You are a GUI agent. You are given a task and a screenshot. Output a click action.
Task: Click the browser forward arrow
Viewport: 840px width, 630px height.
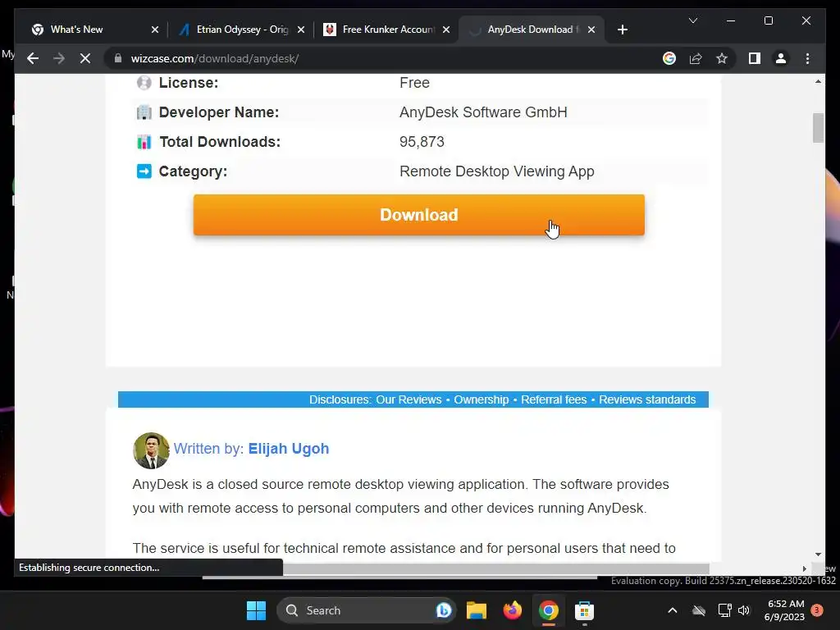point(59,58)
